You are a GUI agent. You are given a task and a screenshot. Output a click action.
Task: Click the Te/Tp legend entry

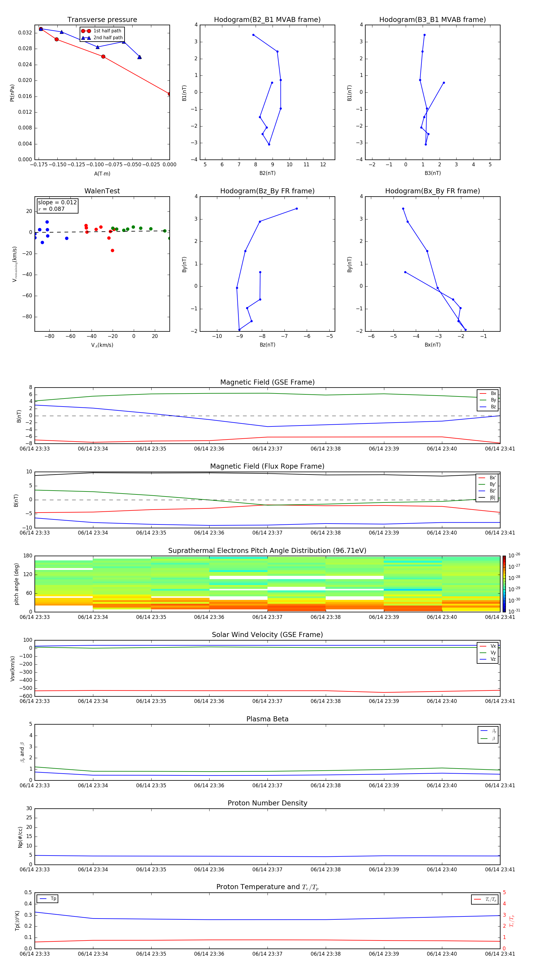point(485,899)
